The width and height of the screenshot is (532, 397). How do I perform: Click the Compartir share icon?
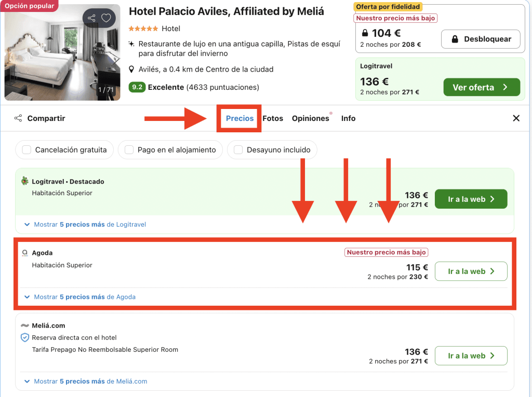18,118
